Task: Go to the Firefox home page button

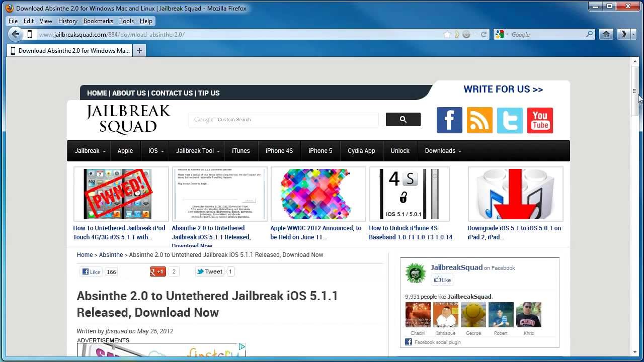Action: tap(606, 34)
